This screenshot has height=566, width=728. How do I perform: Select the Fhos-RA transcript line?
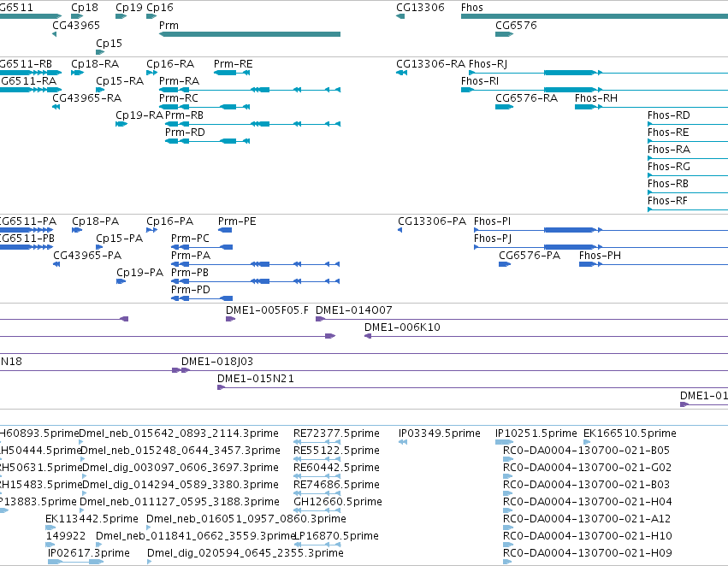(688, 159)
